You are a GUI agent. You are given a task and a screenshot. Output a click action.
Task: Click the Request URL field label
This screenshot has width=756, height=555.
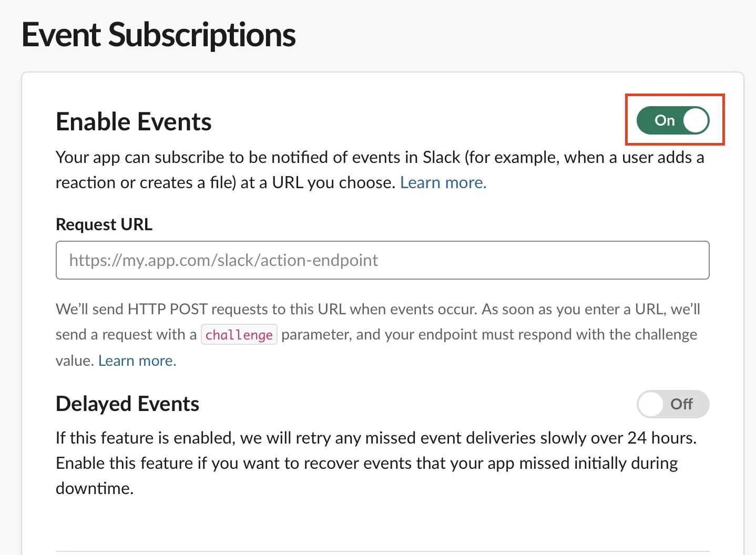(104, 224)
